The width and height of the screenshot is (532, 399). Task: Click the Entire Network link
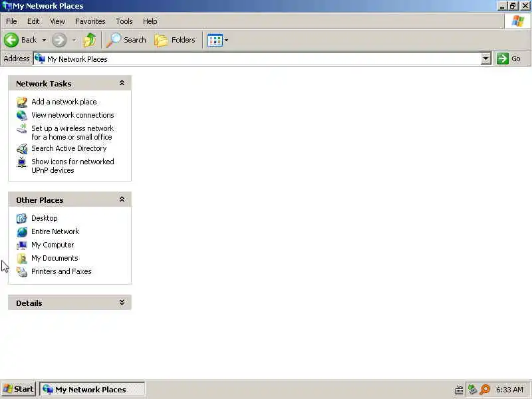[x=55, y=231]
